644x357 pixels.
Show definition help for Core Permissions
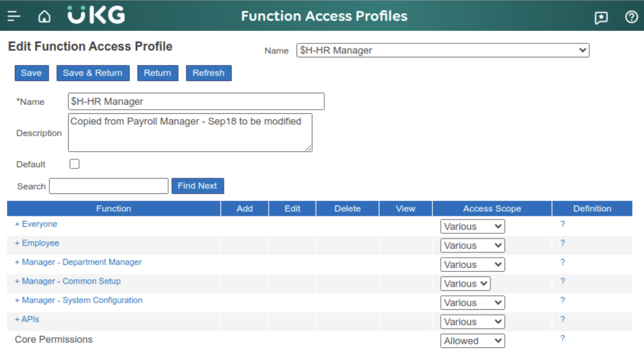pos(563,338)
